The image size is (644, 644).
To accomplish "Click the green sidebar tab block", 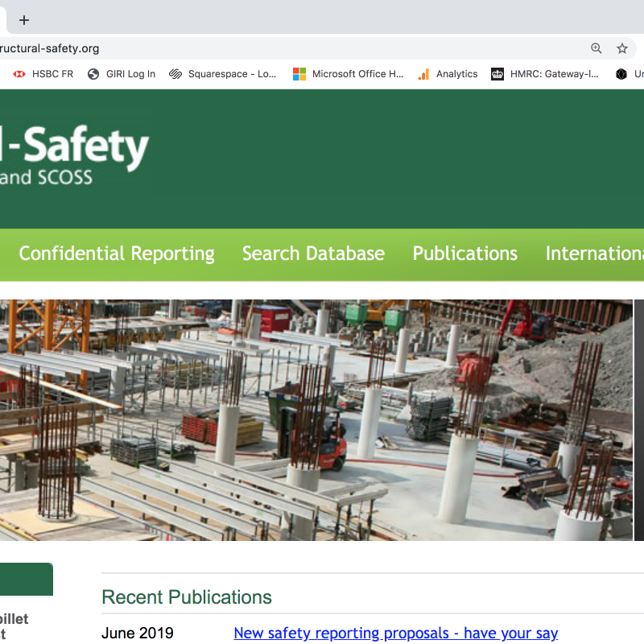I will [26, 580].
